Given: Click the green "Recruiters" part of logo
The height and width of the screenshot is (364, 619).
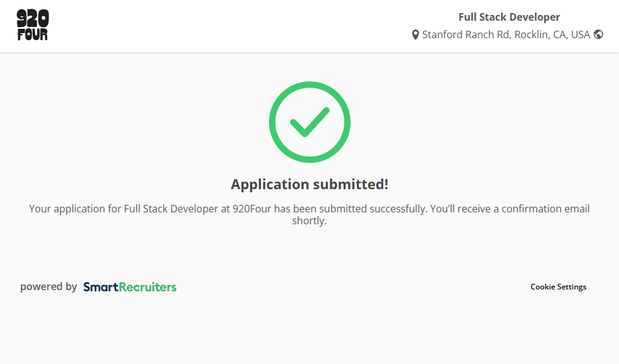Looking at the screenshot, I should [x=147, y=287].
